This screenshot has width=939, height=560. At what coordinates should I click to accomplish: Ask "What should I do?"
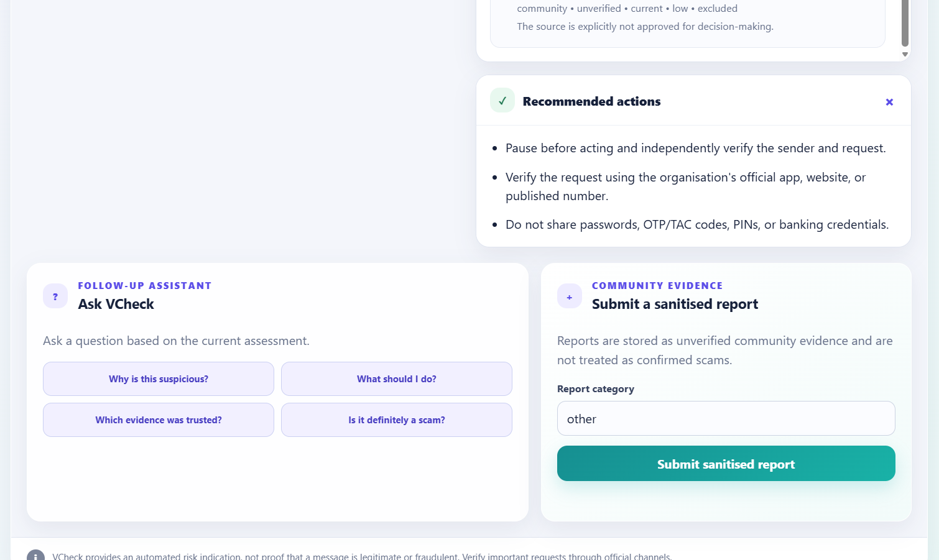(397, 379)
